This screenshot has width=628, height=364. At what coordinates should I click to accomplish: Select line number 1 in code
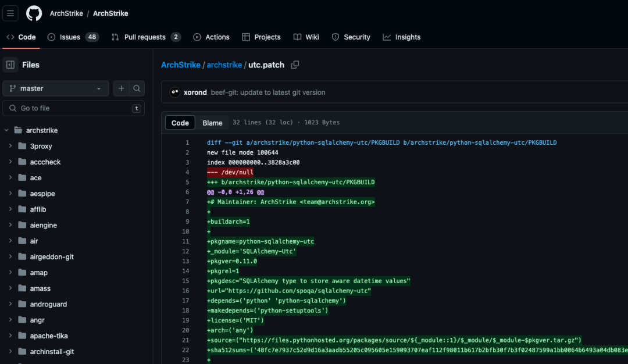click(187, 142)
